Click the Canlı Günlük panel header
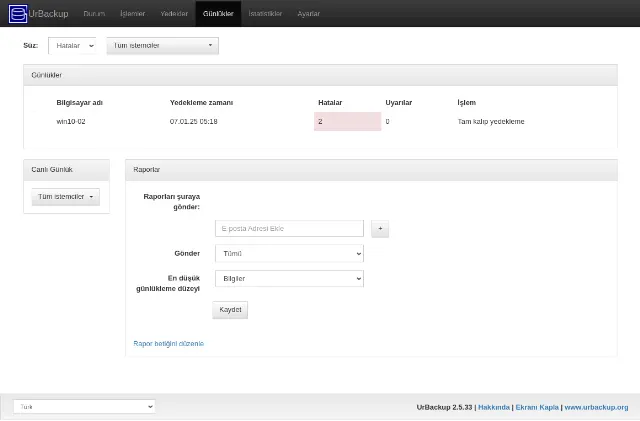Image resolution: width=640 pixels, height=421 pixels. (x=67, y=170)
